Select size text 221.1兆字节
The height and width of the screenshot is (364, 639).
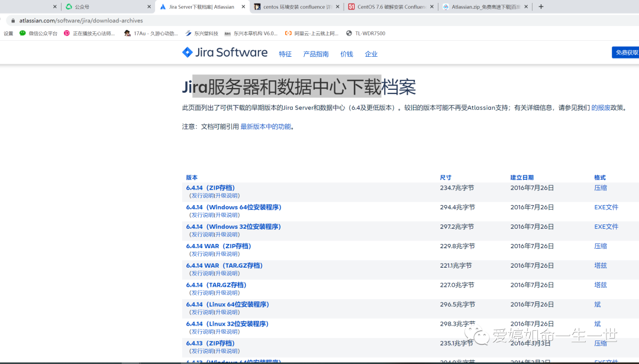(456, 265)
